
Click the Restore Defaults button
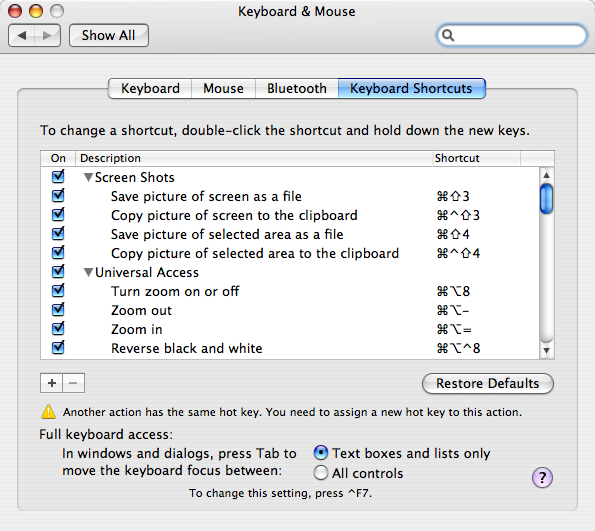pyautogui.click(x=488, y=383)
